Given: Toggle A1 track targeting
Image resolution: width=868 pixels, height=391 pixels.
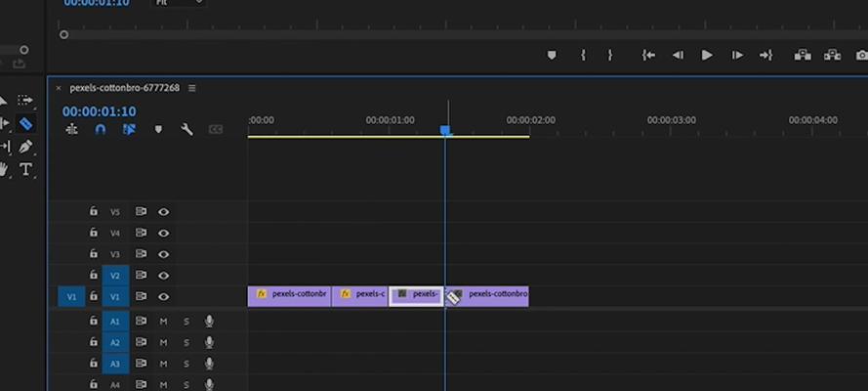Looking at the screenshot, I should point(115,322).
